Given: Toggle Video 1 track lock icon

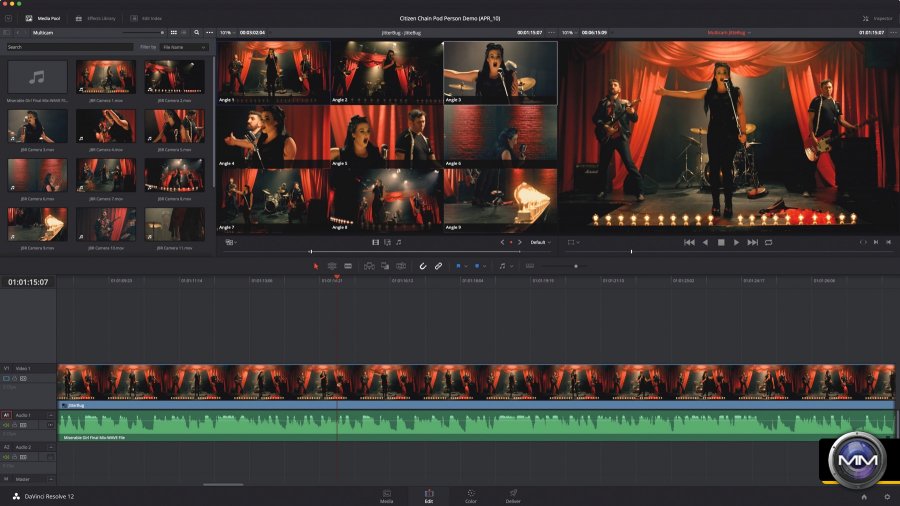Looking at the screenshot, I should click(15, 379).
